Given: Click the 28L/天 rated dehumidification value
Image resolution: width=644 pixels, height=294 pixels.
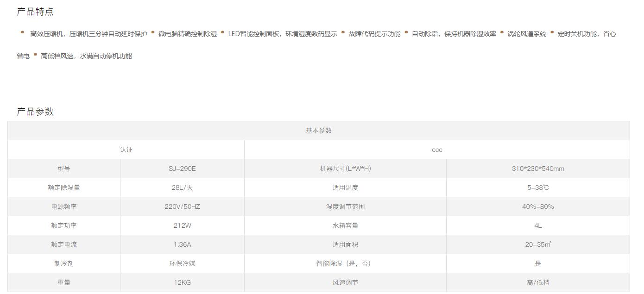Looking at the screenshot, I should pyautogui.click(x=182, y=188).
